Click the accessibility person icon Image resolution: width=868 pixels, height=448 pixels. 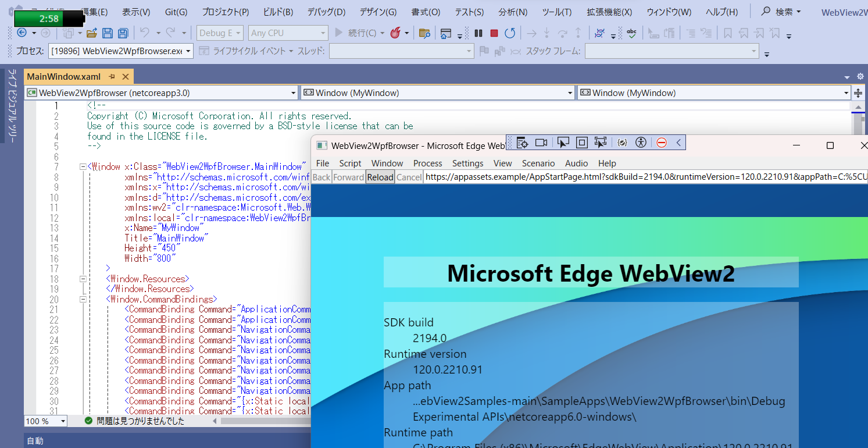(x=641, y=143)
